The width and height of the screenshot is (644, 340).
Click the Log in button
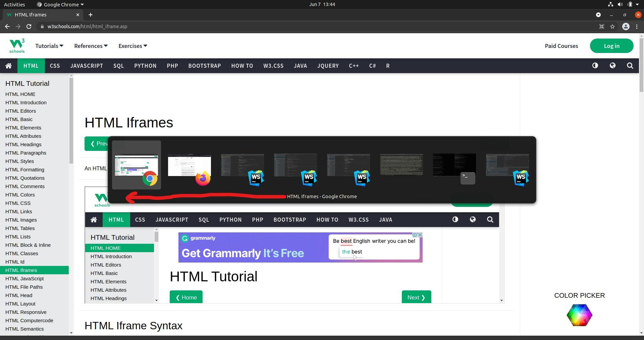pyautogui.click(x=611, y=46)
